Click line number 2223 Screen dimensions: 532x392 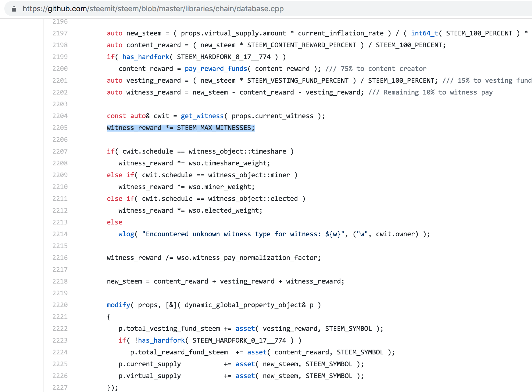coord(60,340)
